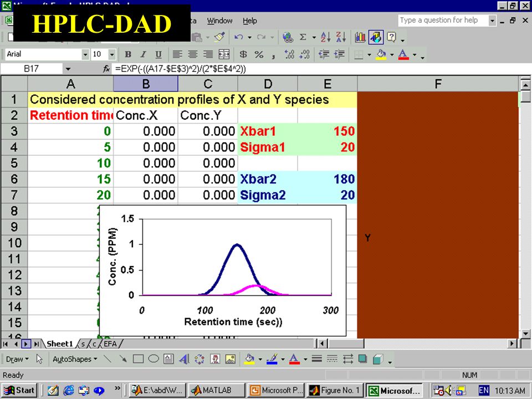The height and width of the screenshot is (399, 532).
Task: Open the AutoSum functions dropdown arrow
Action: (x=314, y=37)
